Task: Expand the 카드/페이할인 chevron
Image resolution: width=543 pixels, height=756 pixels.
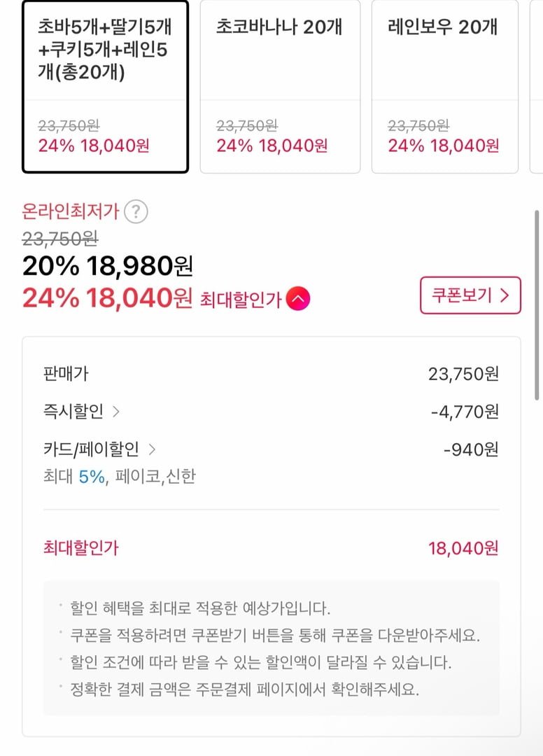Action: coord(152,449)
